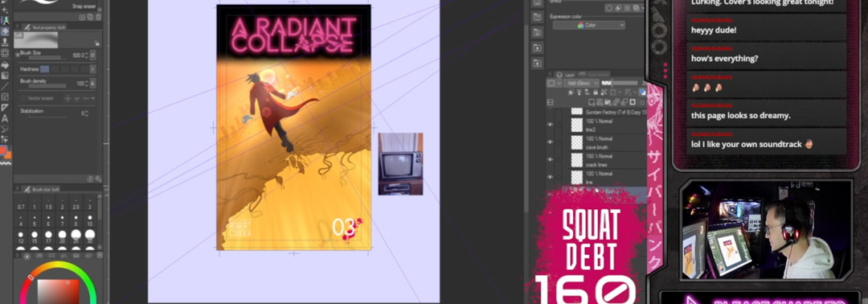Choose the 30 brush size preset

coord(89,237)
